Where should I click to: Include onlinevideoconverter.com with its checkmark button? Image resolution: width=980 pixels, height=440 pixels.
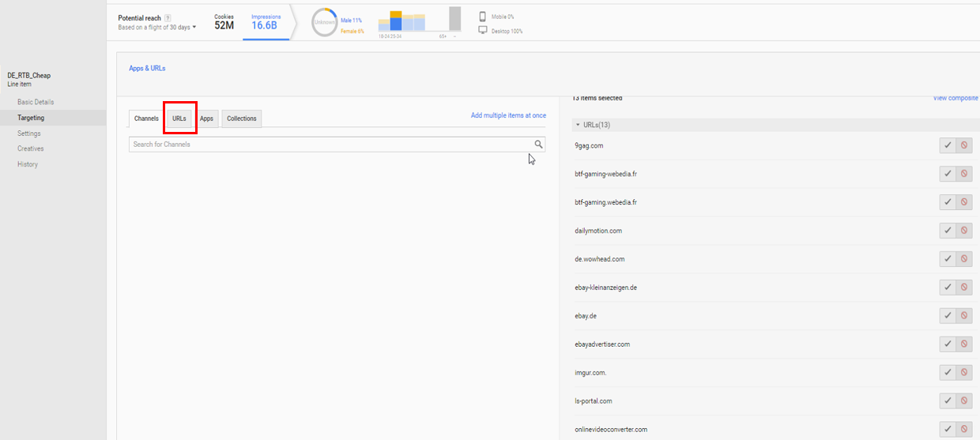coord(948,430)
